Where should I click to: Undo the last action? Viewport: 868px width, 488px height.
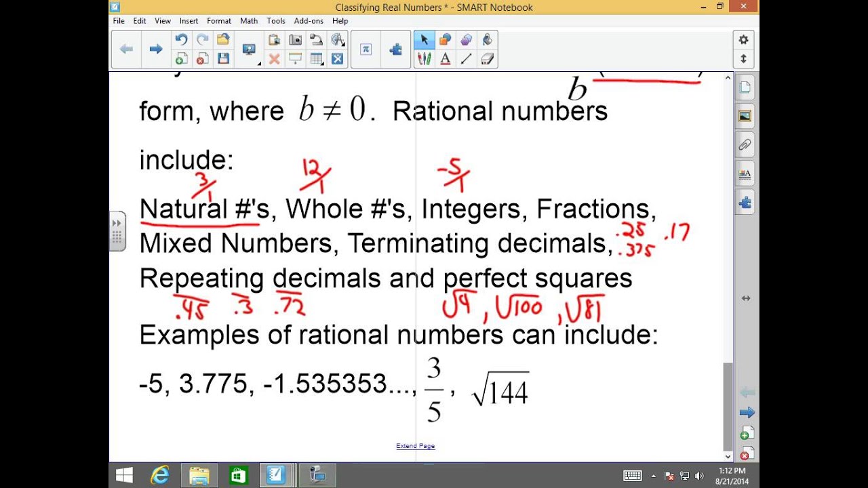[181, 40]
